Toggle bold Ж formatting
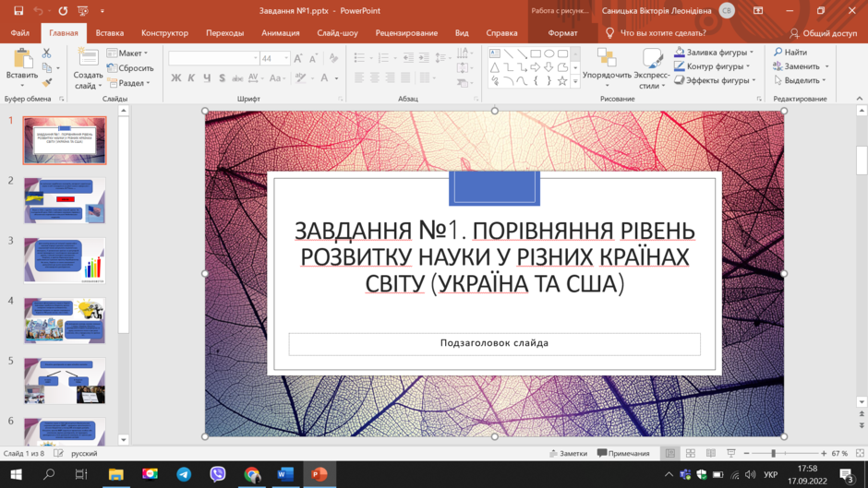 pyautogui.click(x=176, y=78)
